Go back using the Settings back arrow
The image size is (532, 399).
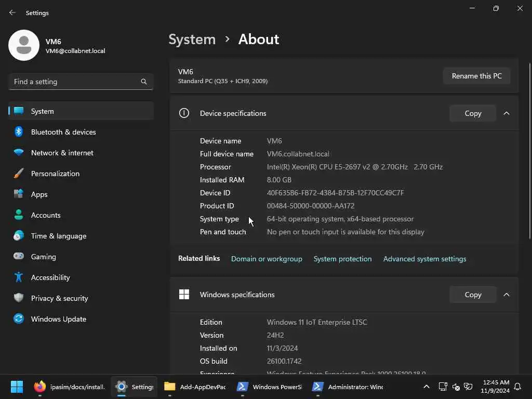(x=12, y=12)
